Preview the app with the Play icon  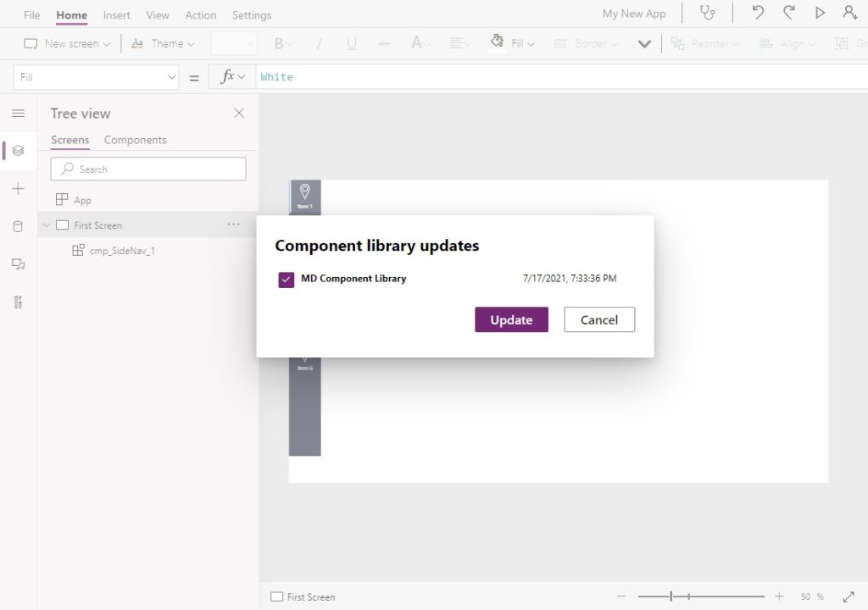tap(820, 13)
